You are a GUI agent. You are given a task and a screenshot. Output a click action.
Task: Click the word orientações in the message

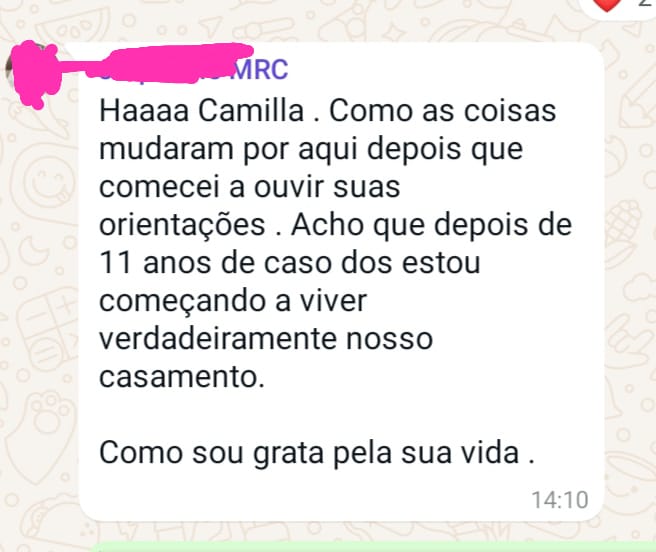coord(182,226)
